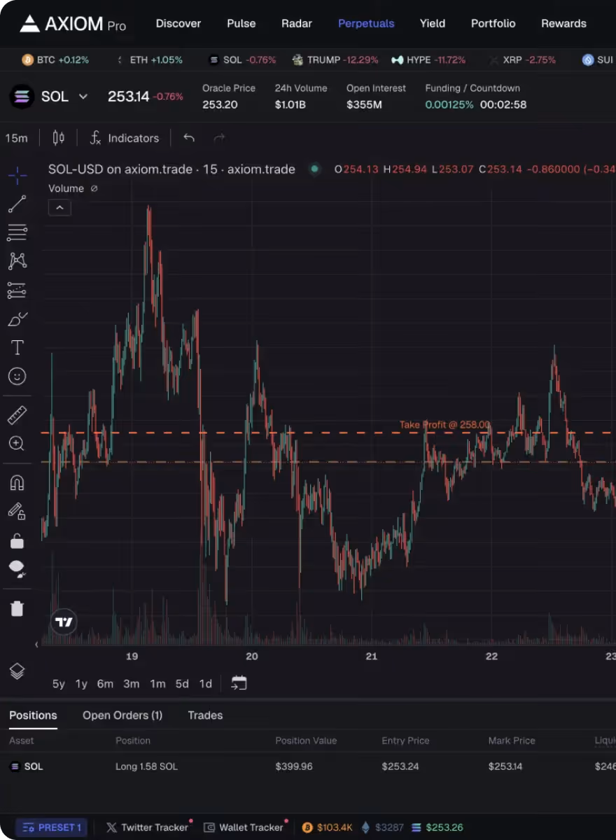Open the Indicators menu
The height and width of the screenshot is (840, 616).
(125, 138)
